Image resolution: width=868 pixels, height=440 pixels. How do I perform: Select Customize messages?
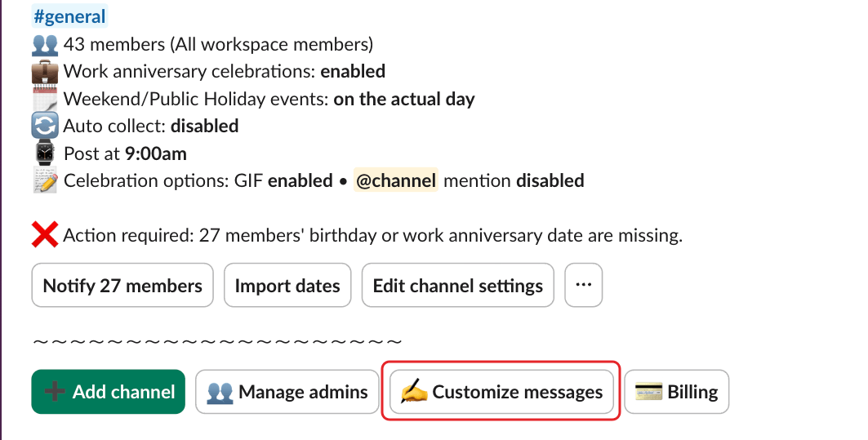[x=501, y=392]
